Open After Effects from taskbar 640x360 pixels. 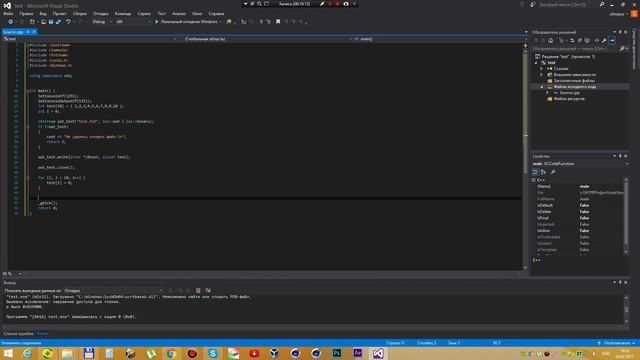(358, 353)
